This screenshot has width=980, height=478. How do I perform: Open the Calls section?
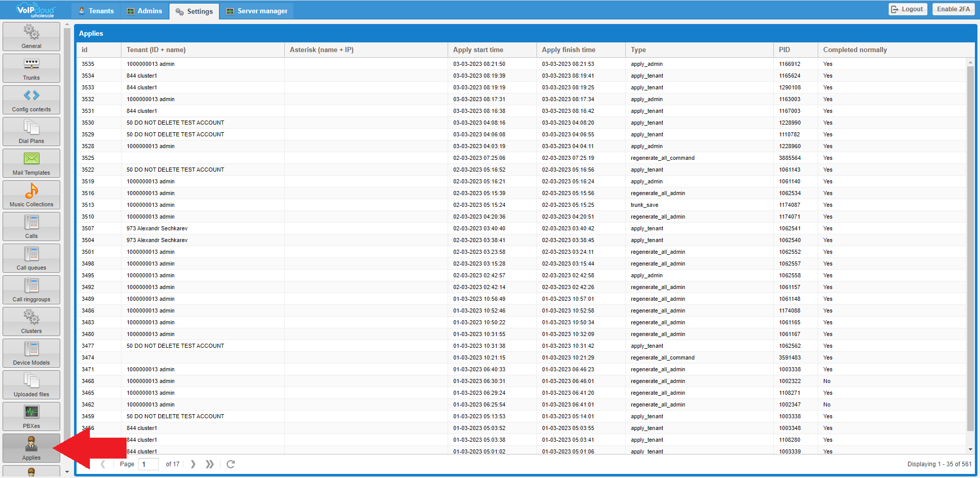pos(31,226)
